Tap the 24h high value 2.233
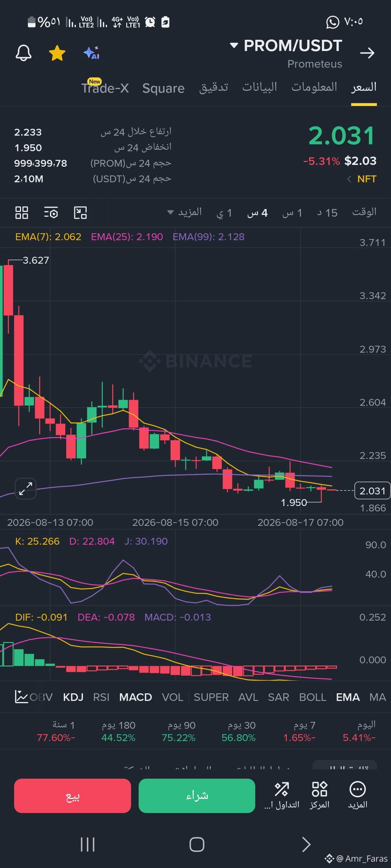 point(28,132)
